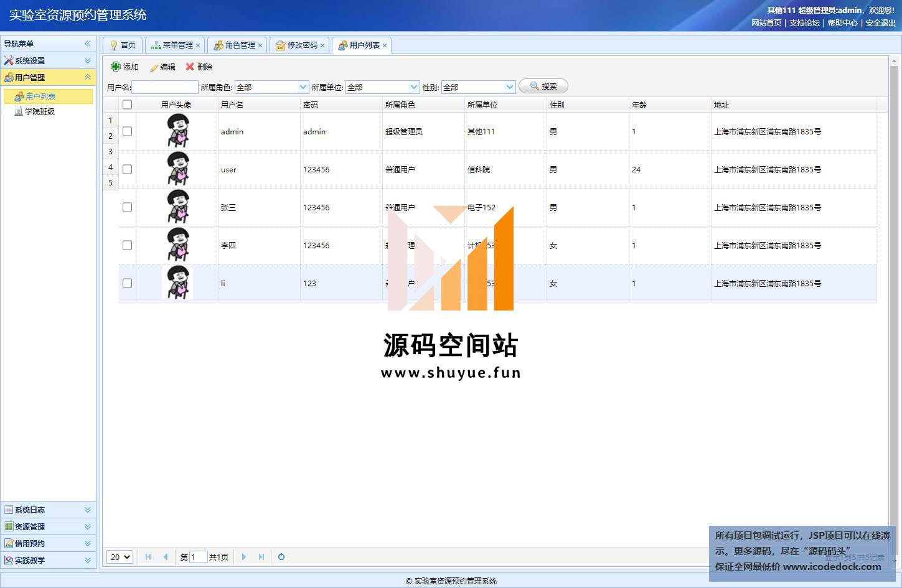This screenshot has height=588, width=902.
Task: Open the 网站首页 link
Action: (766, 23)
